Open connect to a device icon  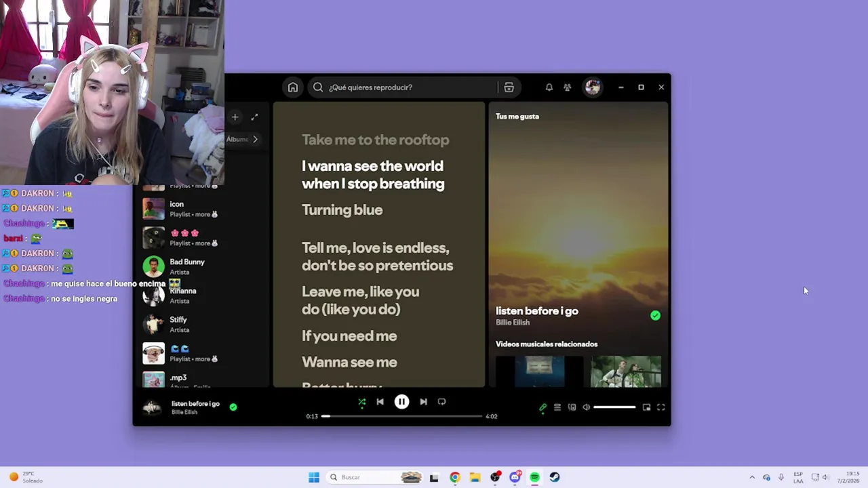click(572, 407)
